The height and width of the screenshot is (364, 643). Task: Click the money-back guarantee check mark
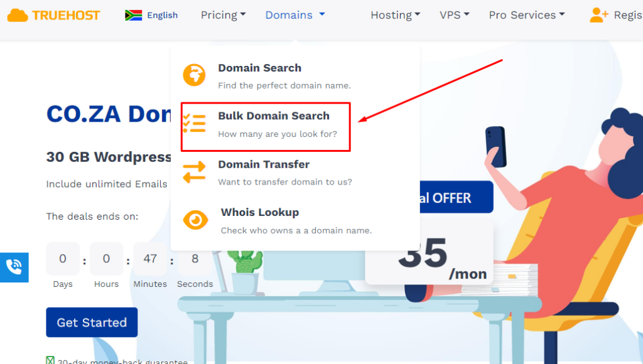(x=50, y=360)
